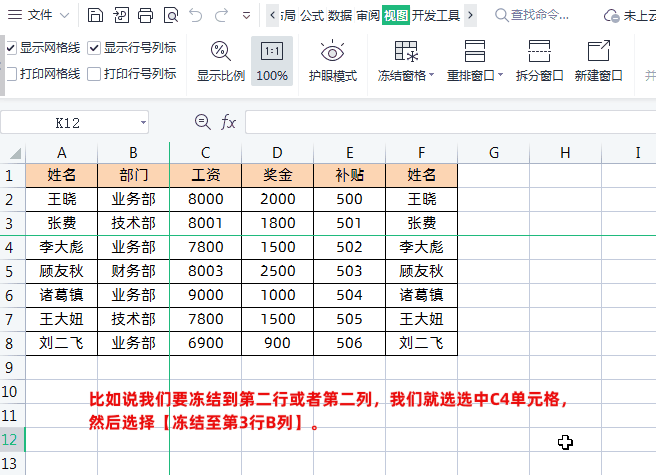656x475 pixels.
Task: Click the Redo arrow
Action: click(x=221, y=15)
